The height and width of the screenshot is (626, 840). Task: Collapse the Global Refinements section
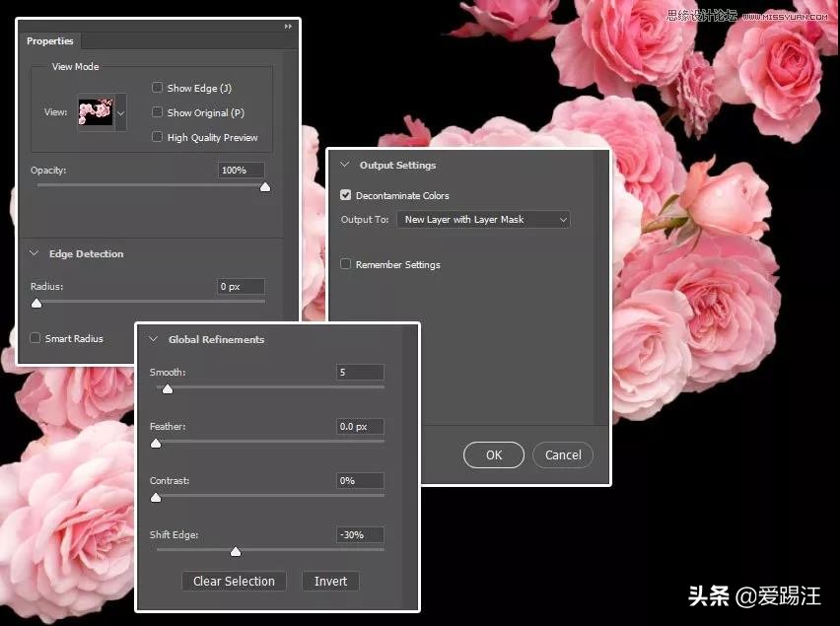click(154, 339)
